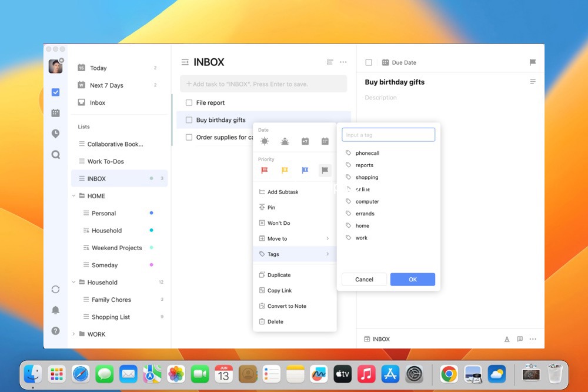Launch Safari from the Dock
588x392 pixels.
81,374
